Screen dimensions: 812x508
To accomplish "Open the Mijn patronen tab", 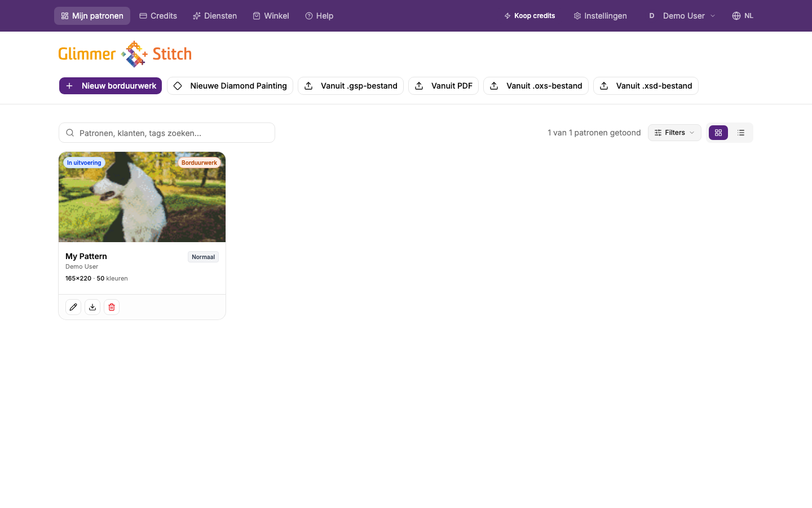I will 92,16.
